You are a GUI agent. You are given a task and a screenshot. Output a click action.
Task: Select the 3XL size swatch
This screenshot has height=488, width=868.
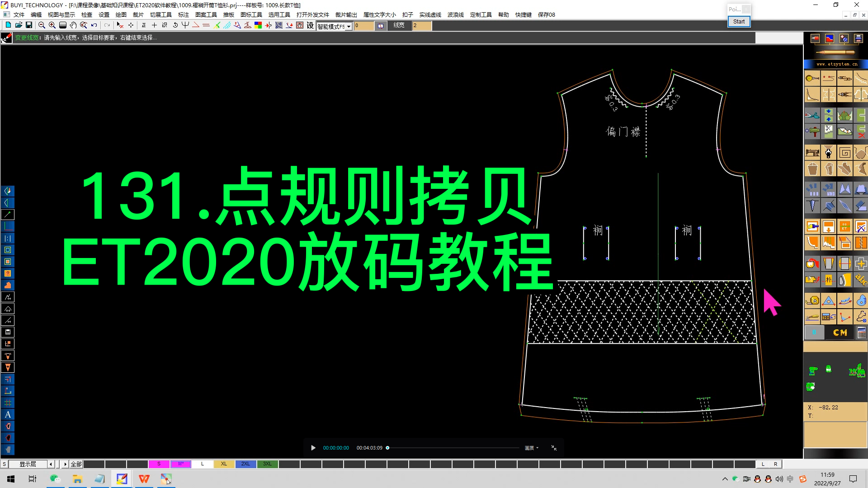(x=268, y=464)
